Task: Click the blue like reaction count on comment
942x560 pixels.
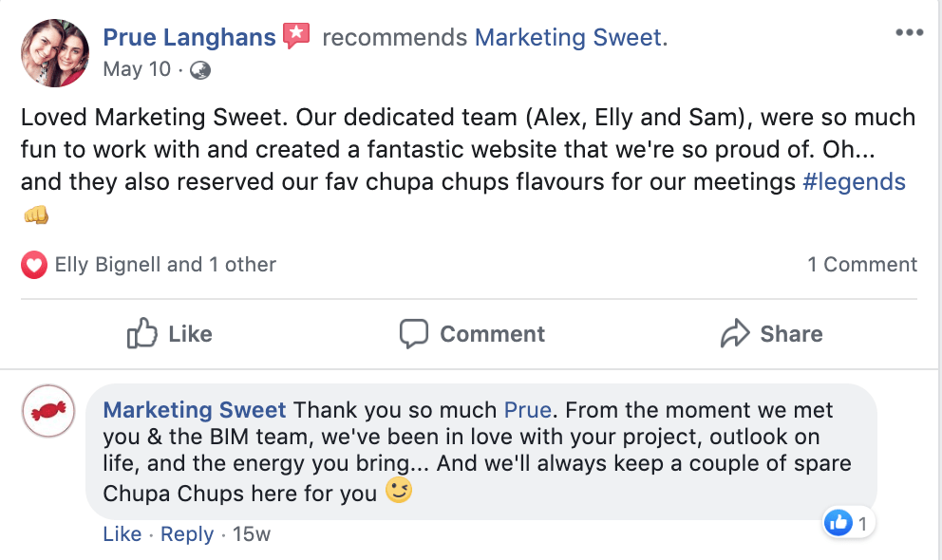Action: click(848, 522)
